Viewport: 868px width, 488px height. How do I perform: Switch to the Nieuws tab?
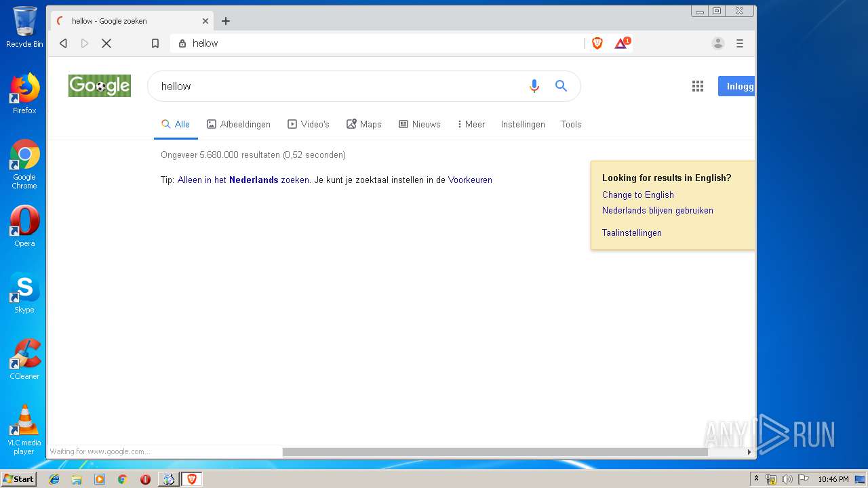click(x=420, y=124)
